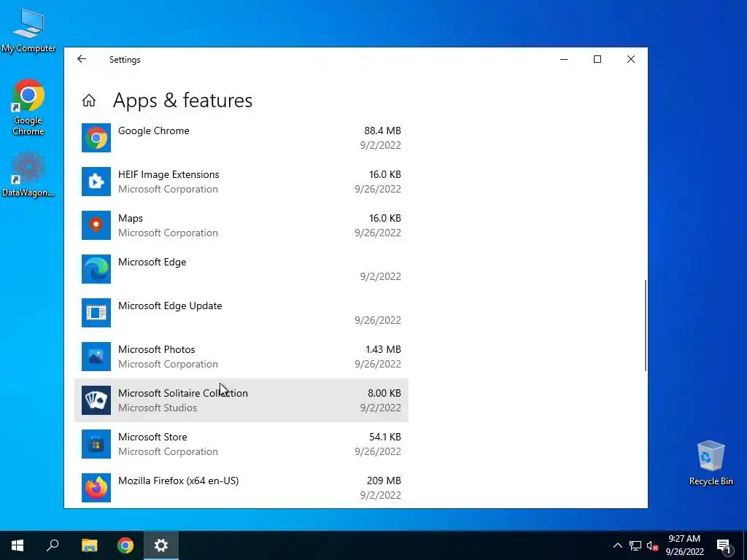Click the 209 MB size value
The image size is (747, 560).
pyautogui.click(x=384, y=481)
